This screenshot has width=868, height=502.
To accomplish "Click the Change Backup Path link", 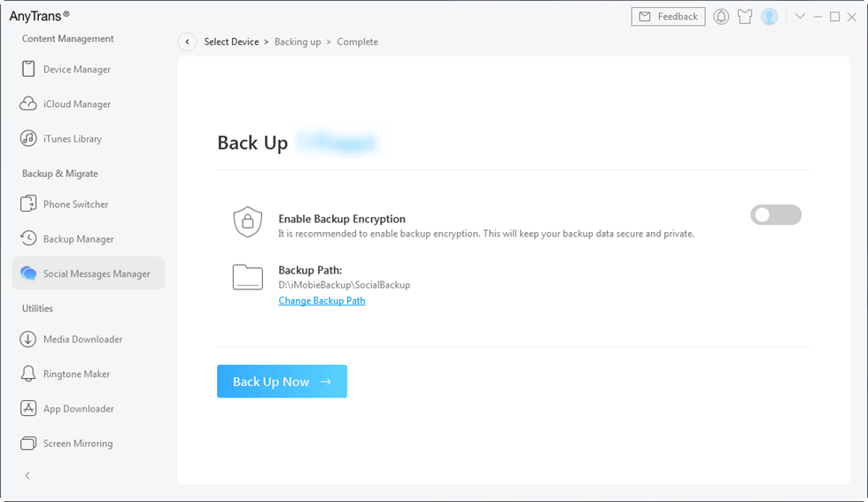I will pyautogui.click(x=322, y=300).
